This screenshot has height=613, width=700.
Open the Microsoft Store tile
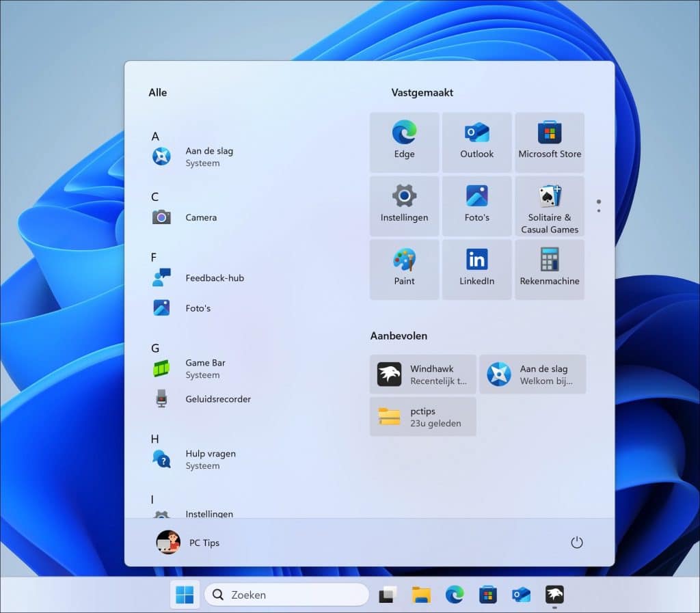coord(550,142)
